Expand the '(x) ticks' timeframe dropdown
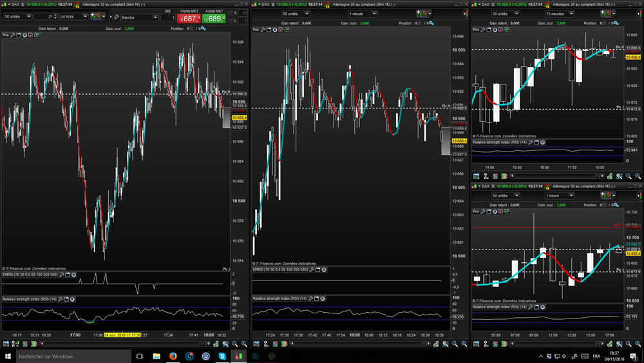Image resolution: width=644 pixels, height=363 pixels. (x=74, y=16)
